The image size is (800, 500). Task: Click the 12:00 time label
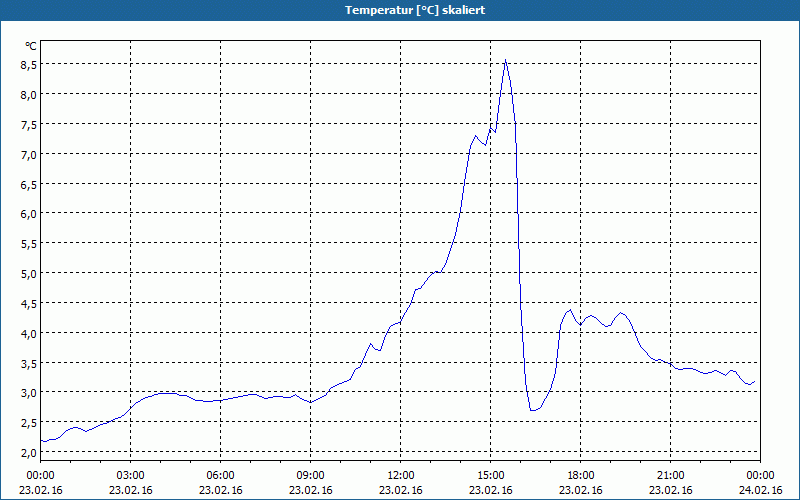click(x=401, y=475)
